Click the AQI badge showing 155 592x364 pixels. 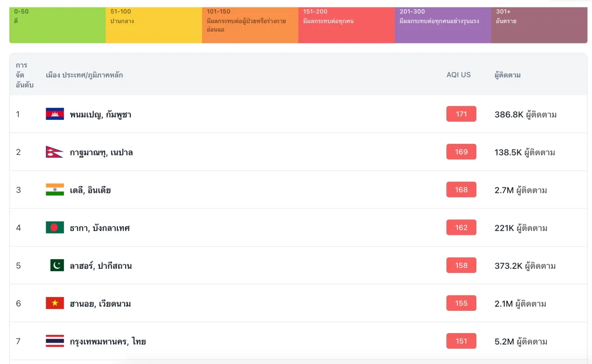[461, 303]
